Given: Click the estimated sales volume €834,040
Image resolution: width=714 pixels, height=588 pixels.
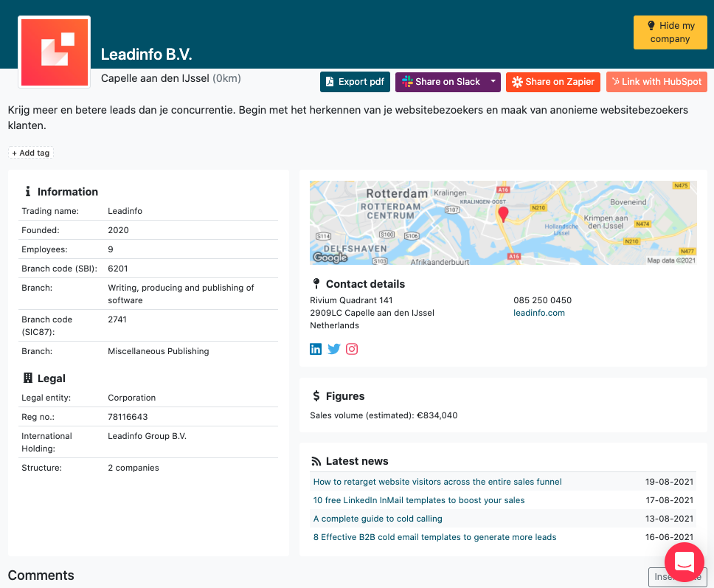Looking at the screenshot, I should (437, 415).
